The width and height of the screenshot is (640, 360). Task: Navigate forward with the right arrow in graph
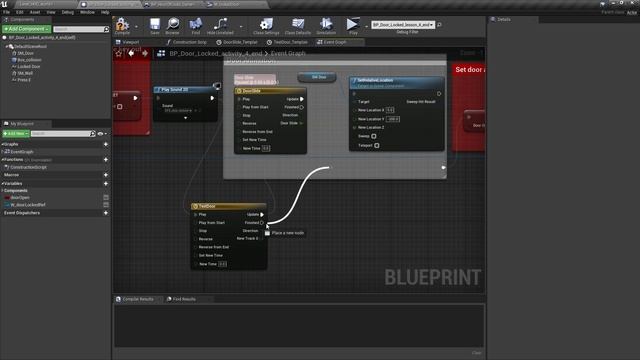tap(145, 53)
